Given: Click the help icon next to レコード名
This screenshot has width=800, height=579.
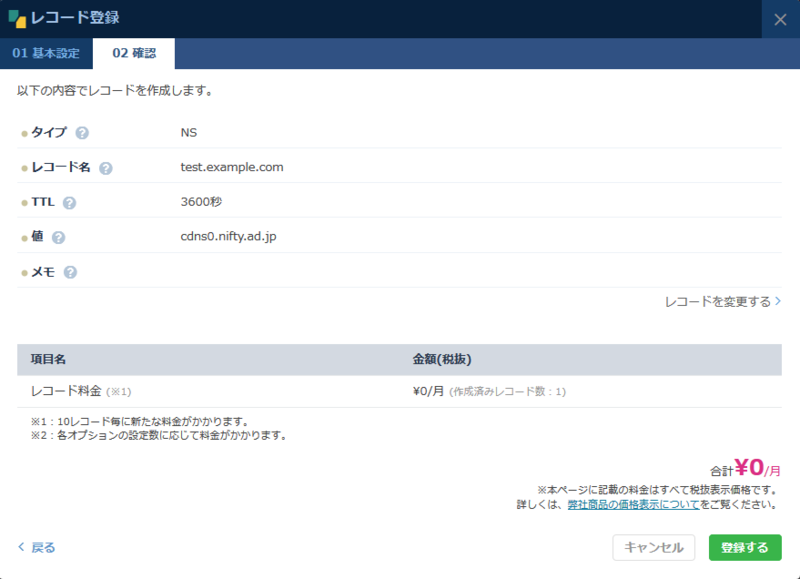Looking at the screenshot, I should pos(106,168).
